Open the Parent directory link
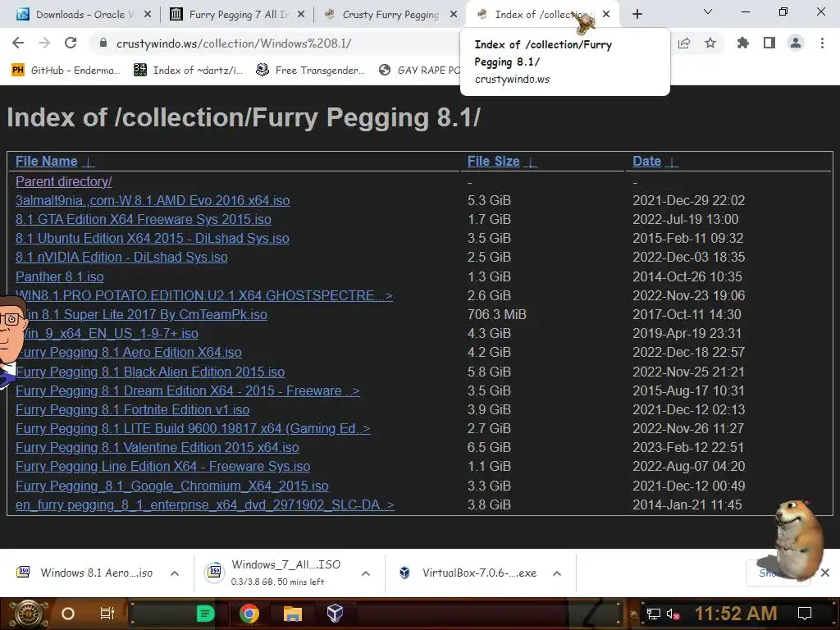The image size is (840, 630). tap(64, 181)
